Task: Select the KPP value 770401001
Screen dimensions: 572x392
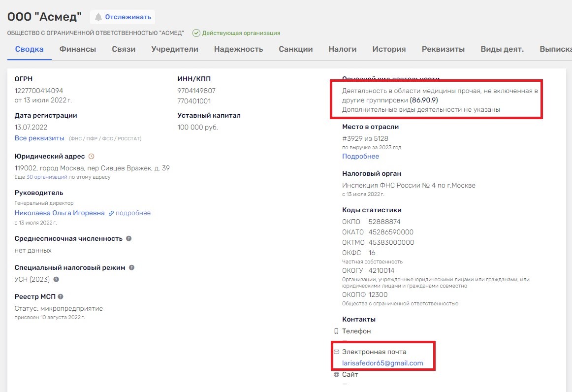Action: pyautogui.click(x=194, y=101)
